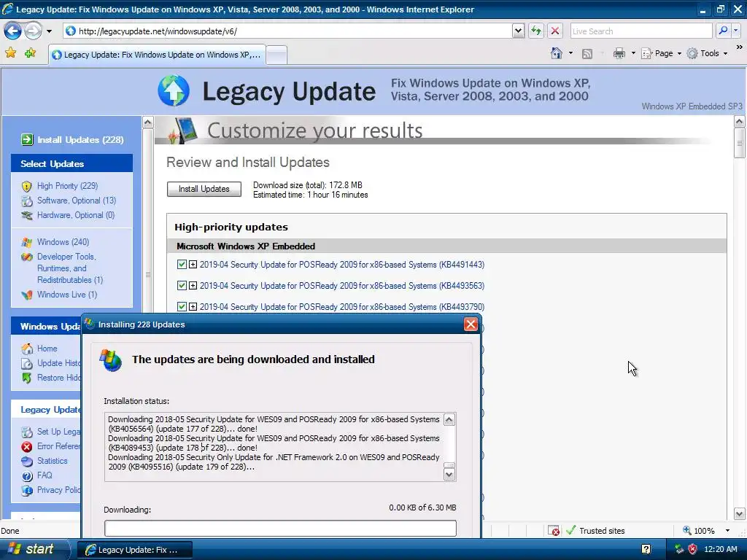
Task: Open Hardware, Optional (0) category
Action: (x=76, y=215)
